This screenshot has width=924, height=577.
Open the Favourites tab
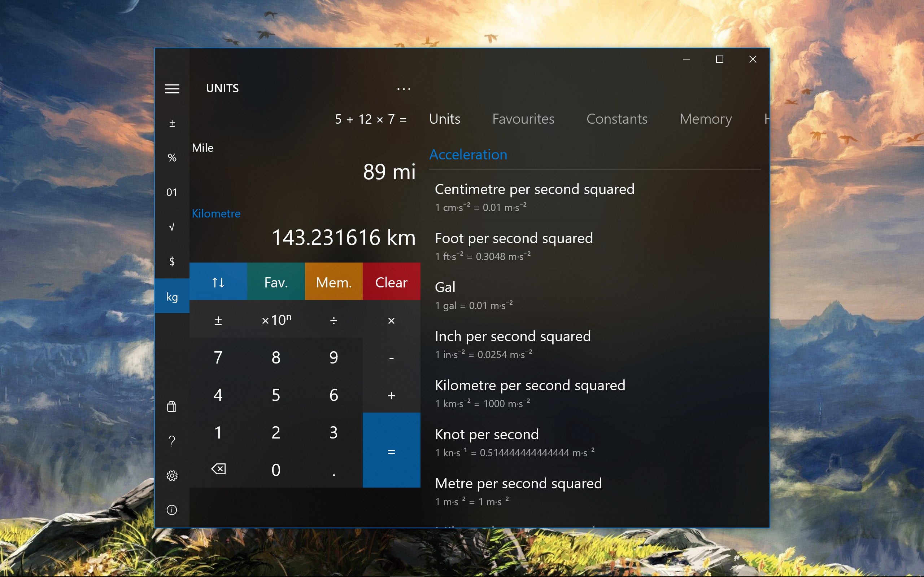pyautogui.click(x=523, y=119)
